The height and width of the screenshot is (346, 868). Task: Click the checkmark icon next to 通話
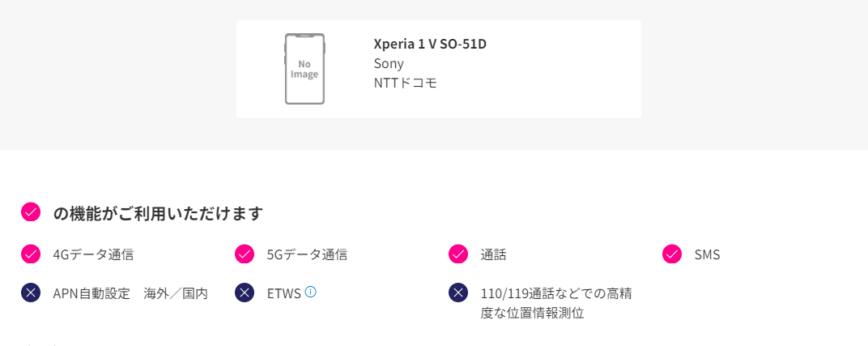457,254
